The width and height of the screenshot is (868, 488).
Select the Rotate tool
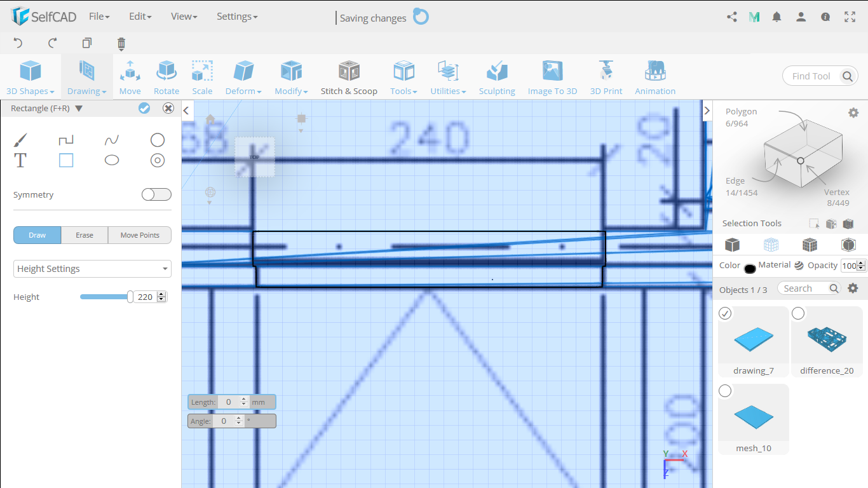166,78
